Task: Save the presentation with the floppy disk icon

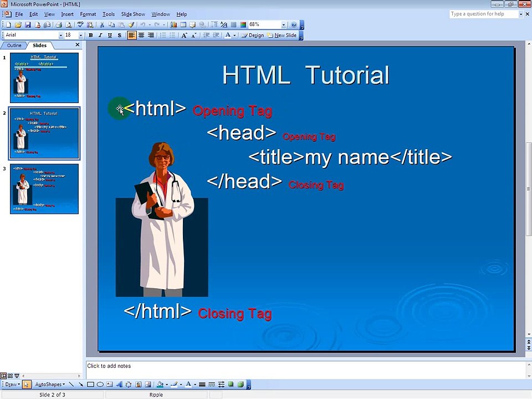Action: [x=28, y=25]
